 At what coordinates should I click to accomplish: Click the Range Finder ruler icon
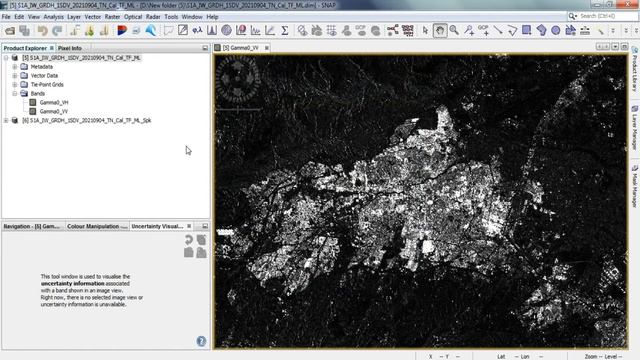585,31
